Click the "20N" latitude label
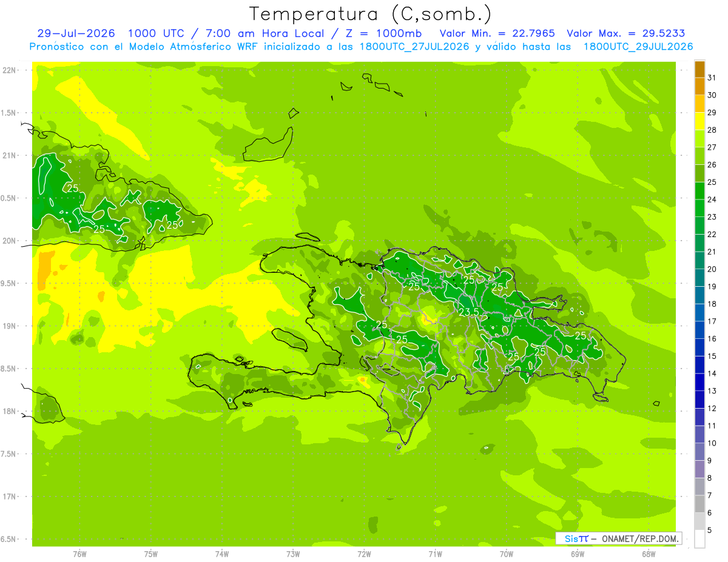 click(x=10, y=241)
